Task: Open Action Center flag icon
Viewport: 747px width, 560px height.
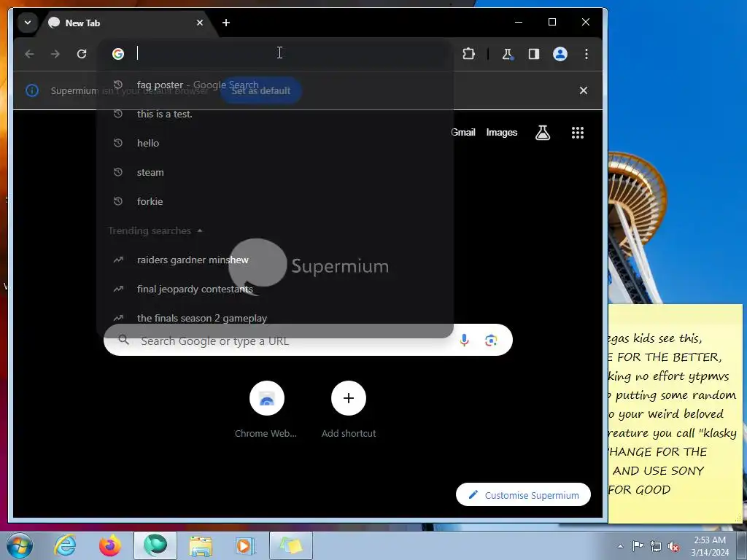Action: (638, 545)
